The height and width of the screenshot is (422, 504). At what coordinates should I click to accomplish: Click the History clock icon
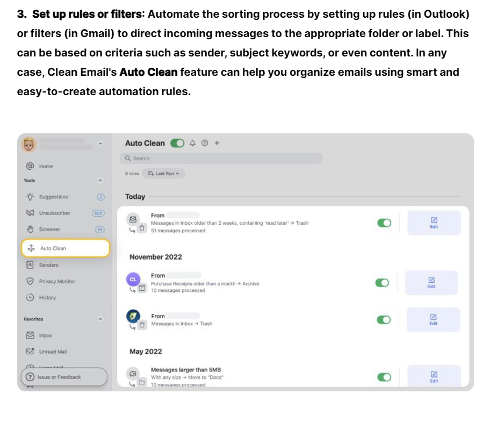tap(30, 297)
